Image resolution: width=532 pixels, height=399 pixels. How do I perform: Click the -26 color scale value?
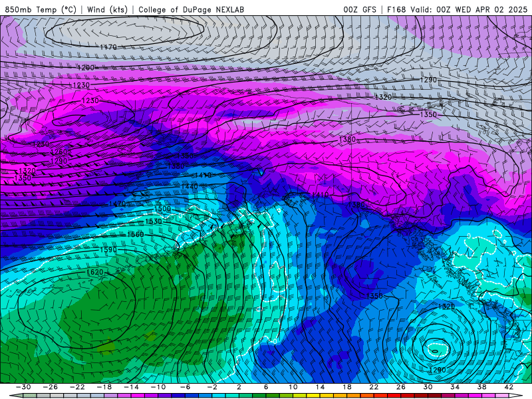pos(51,387)
